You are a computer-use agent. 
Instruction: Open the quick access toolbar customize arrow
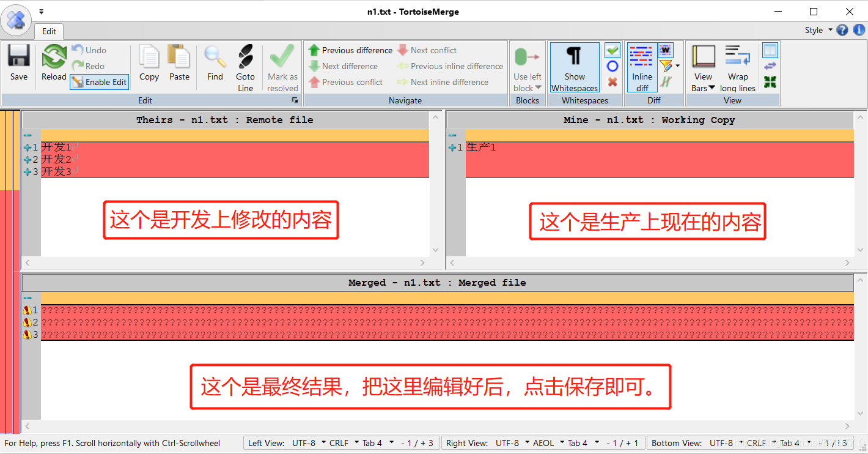tap(41, 11)
